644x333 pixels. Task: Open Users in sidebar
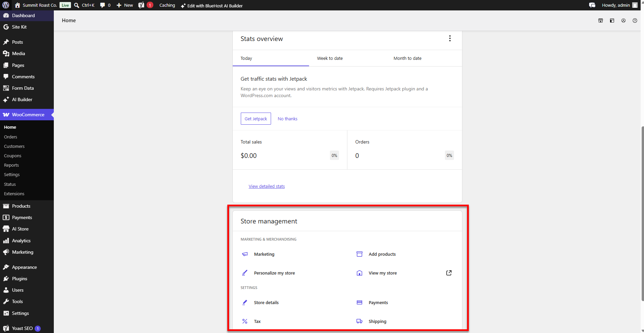pyautogui.click(x=27, y=290)
